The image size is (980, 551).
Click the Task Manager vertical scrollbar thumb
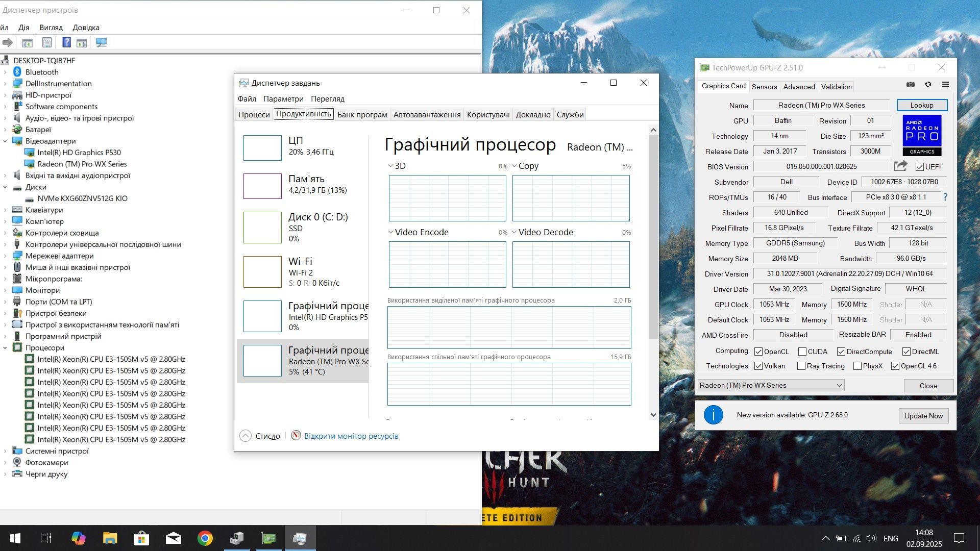tap(653, 237)
